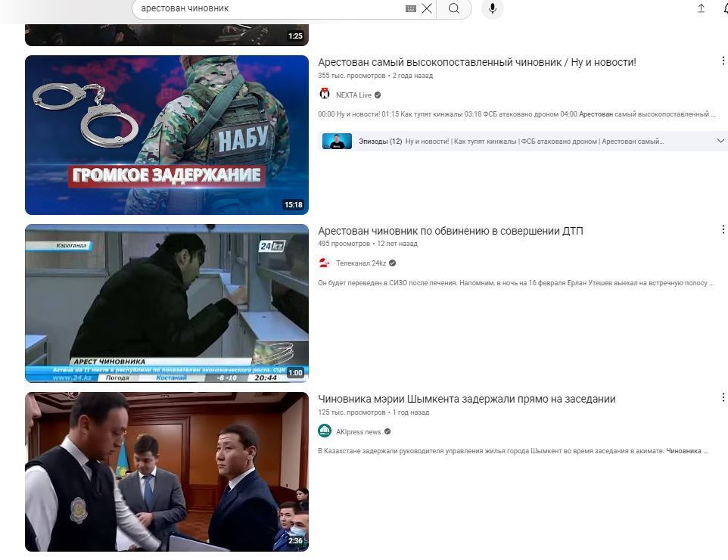This screenshot has width=728, height=560.
Task: Open options menu for Шымкент video
Action: click(x=722, y=398)
